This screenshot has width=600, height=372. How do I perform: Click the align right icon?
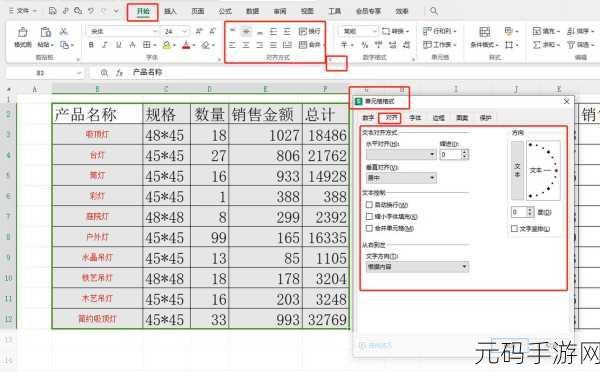tap(260, 45)
